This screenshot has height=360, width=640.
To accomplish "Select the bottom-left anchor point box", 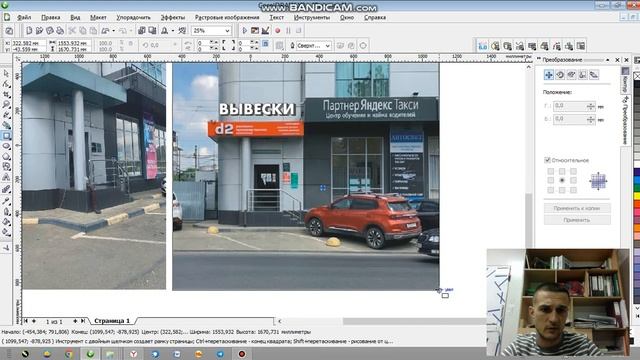I will click(x=551, y=190).
